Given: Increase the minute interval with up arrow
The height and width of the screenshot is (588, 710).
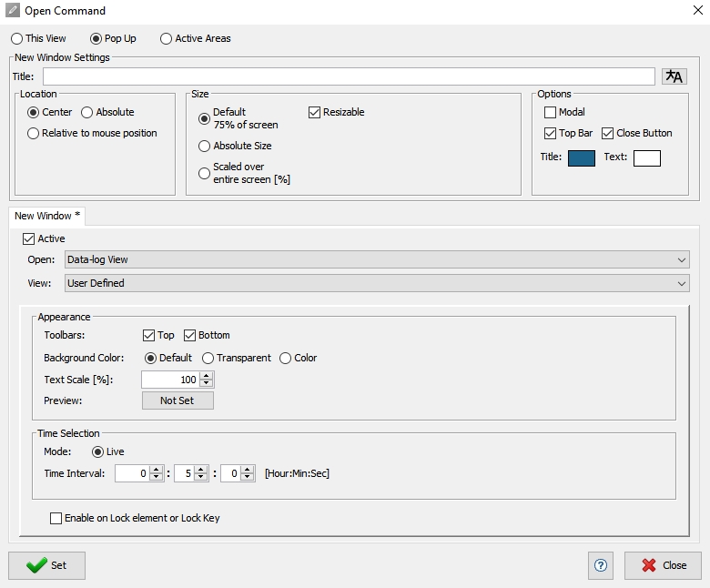Looking at the screenshot, I should [201, 470].
